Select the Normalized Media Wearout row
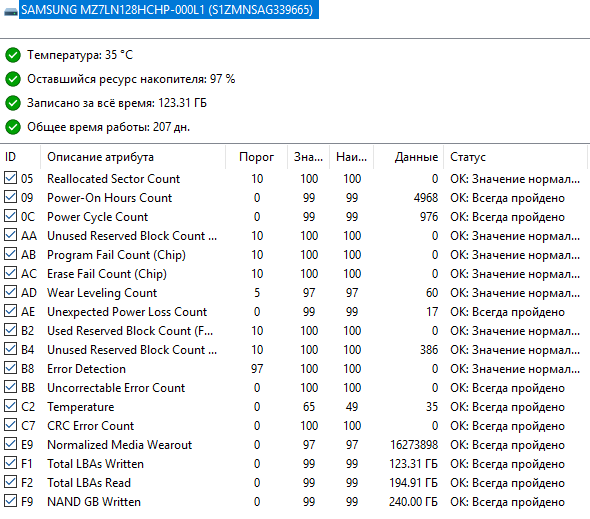The image size is (590, 519). [x=295, y=445]
